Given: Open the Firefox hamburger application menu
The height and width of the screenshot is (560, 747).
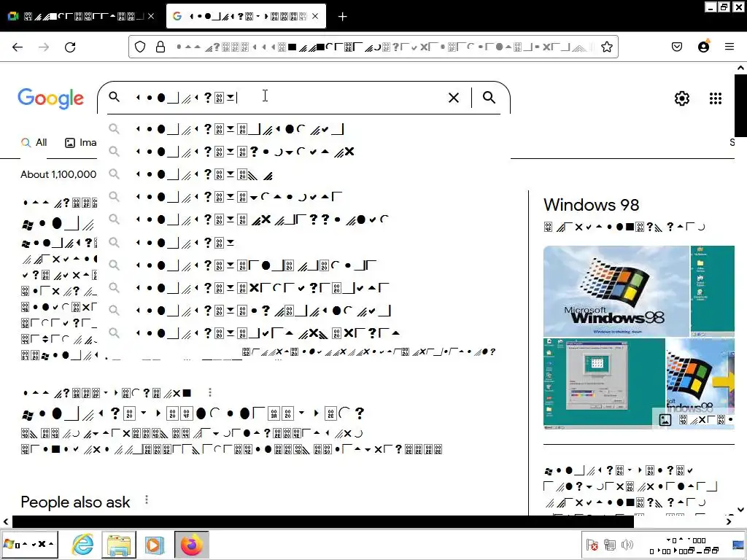Looking at the screenshot, I should click(x=729, y=47).
